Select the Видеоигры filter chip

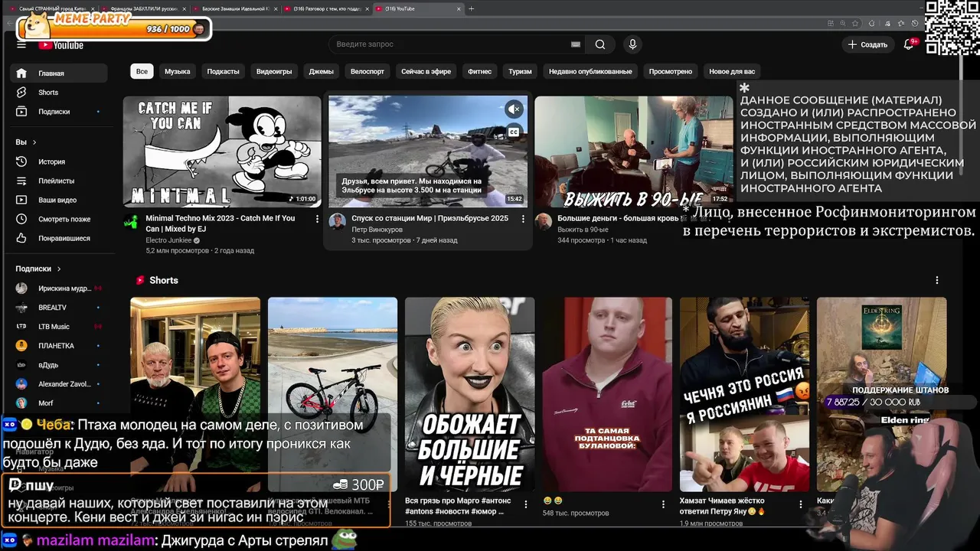coord(274,71)
